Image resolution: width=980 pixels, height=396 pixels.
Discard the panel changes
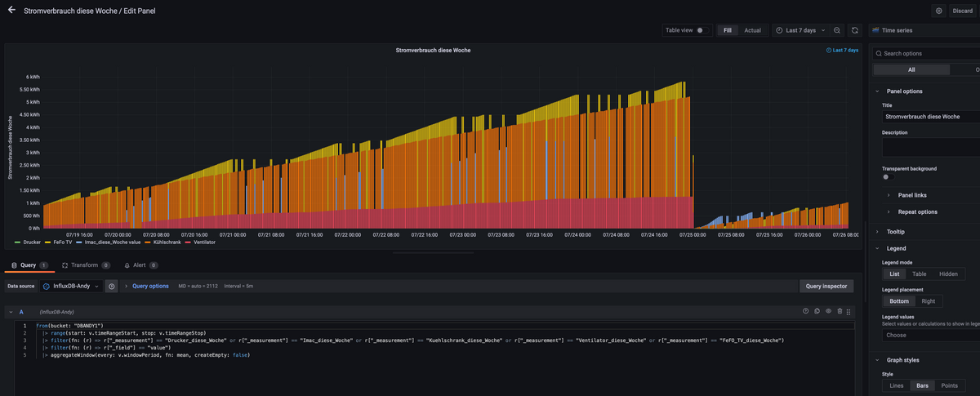pyautogui.click(x=962, y=11)
